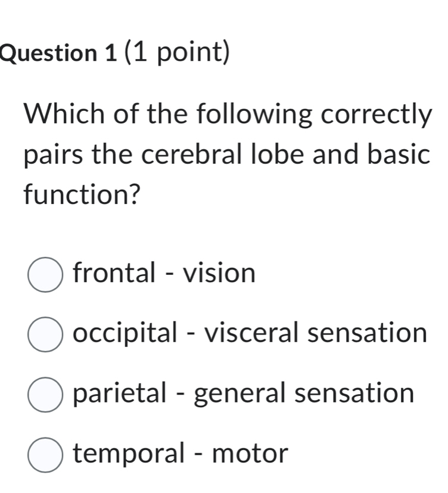Viewport: 448px width, 493px height.
Task: Pick the temporal - motor radio button
Action: (45, 455)
